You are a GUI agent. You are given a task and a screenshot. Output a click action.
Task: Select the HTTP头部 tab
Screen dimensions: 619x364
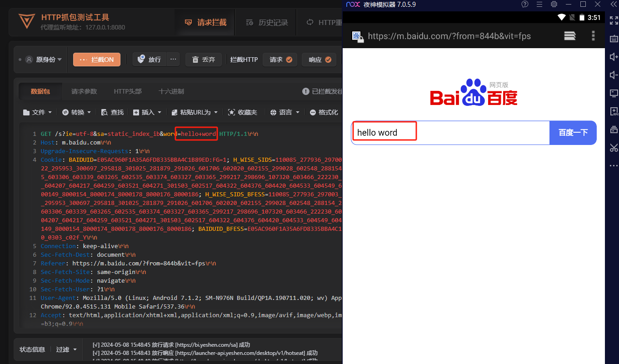coord(128,91)
